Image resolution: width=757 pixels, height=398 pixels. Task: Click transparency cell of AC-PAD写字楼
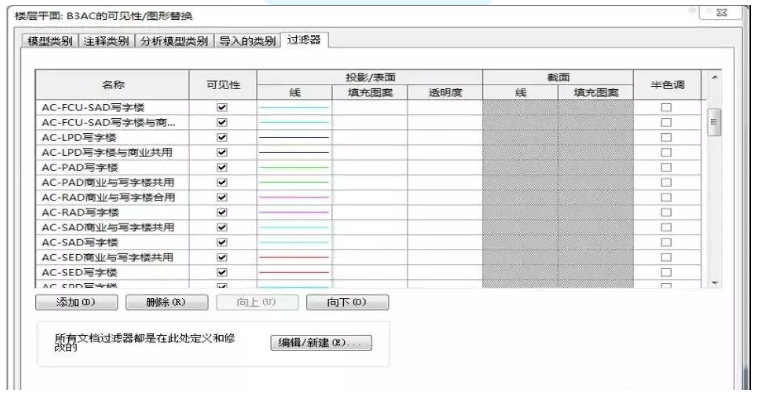[x=445, y=167]
